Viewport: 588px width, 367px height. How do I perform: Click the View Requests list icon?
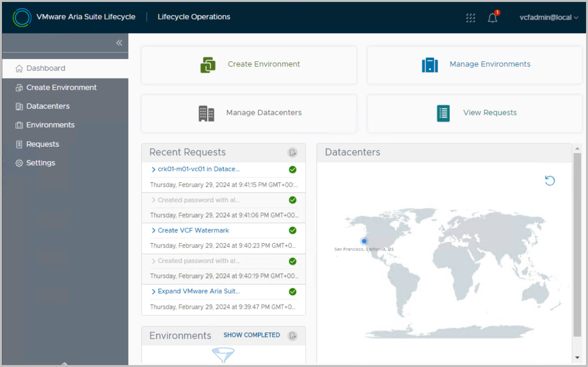tap(443, 113)
